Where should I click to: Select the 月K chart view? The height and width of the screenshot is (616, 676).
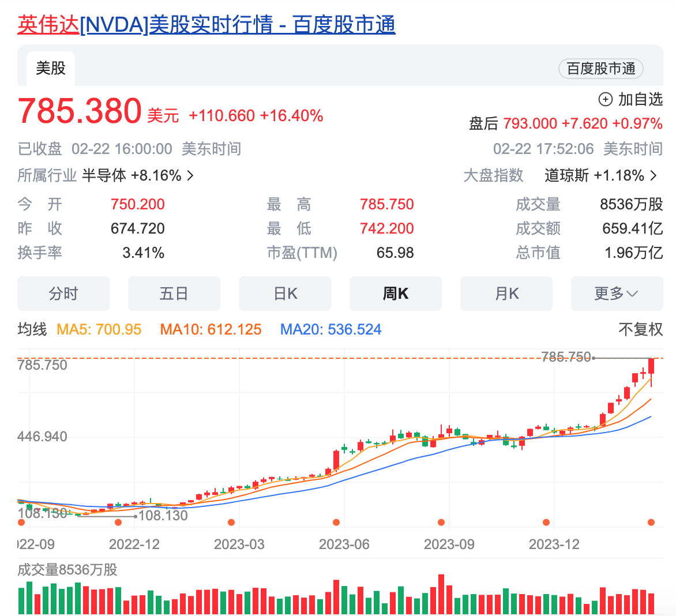[x=506, y=294]
